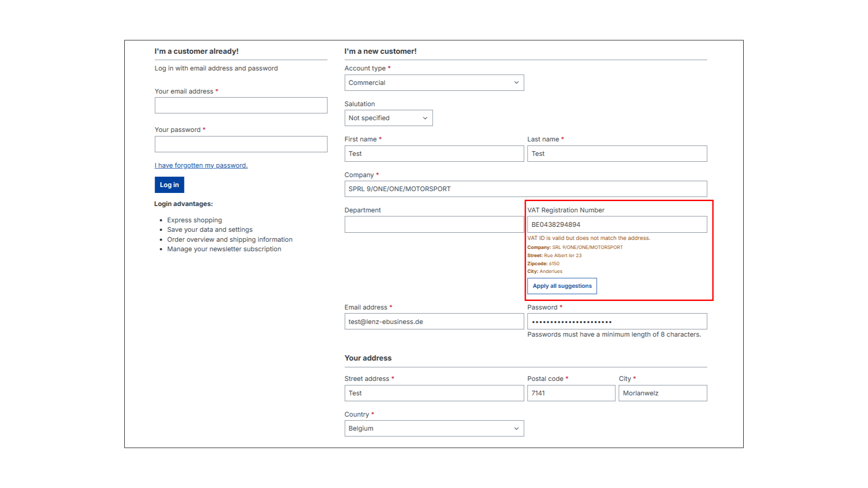Click the VAT Registration Number field
868x488 pixels.
pyautogui.click(x=617, y=225)
